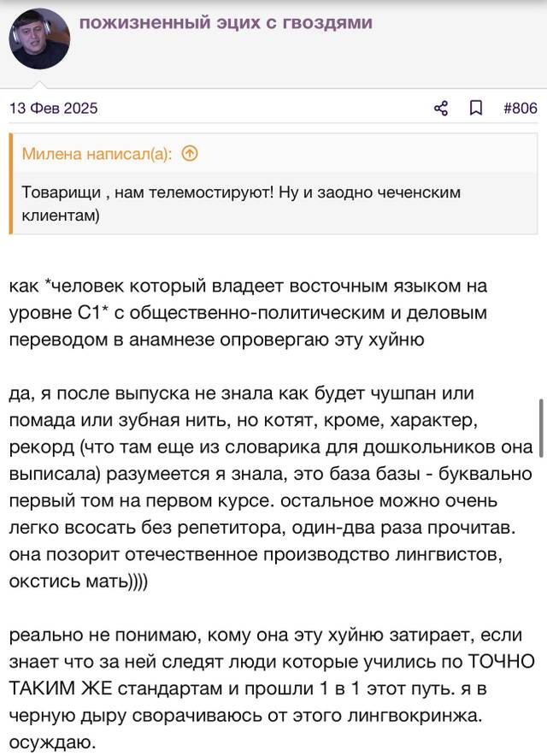The width and height of the screenshot is (547, 756).
Task: Click the text окстись мать))))
Action: pos(79,581)
